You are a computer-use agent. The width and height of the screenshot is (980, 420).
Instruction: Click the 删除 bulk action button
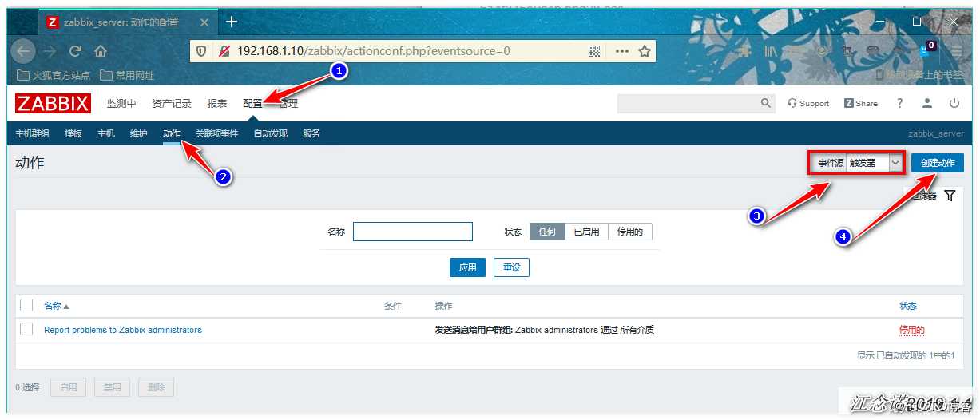(x=156, y=387)
